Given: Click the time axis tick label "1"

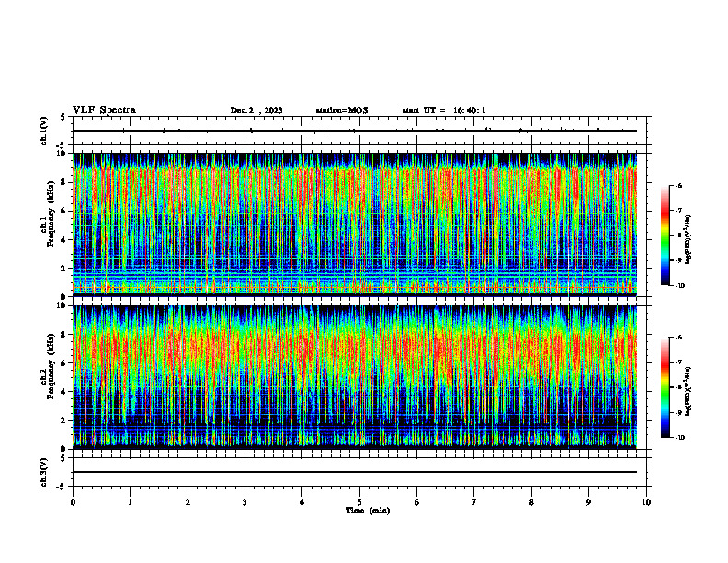Looking at the screenshot, I should point(130,502).
